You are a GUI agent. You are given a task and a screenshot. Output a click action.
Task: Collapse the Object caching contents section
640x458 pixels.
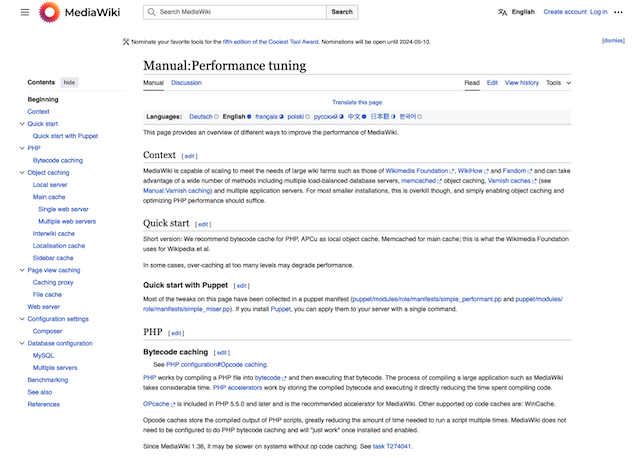pyautogui.click(x=19, y=173)
